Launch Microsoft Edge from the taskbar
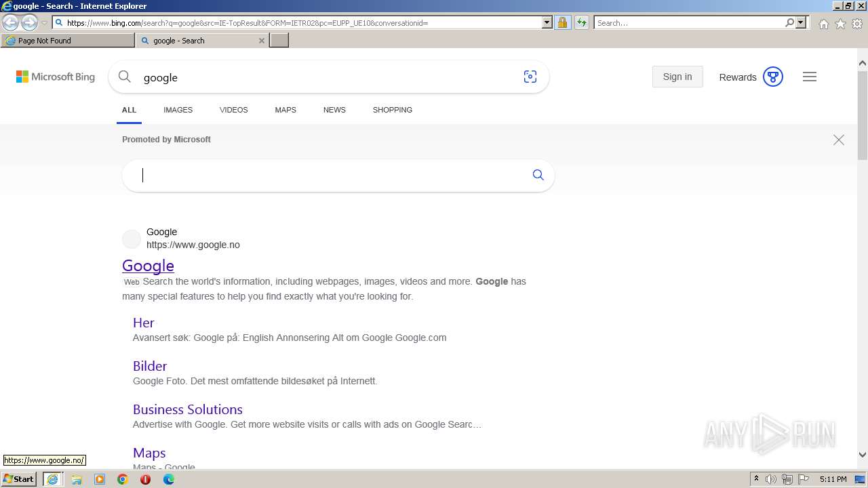Screen dimensions: 868x488 pos(169,479)
